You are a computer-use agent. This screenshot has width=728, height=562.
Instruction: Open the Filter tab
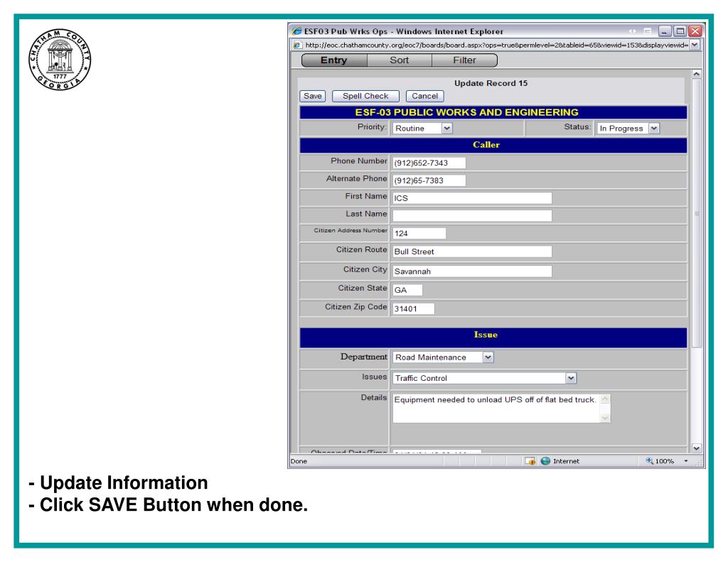(465, 60)
